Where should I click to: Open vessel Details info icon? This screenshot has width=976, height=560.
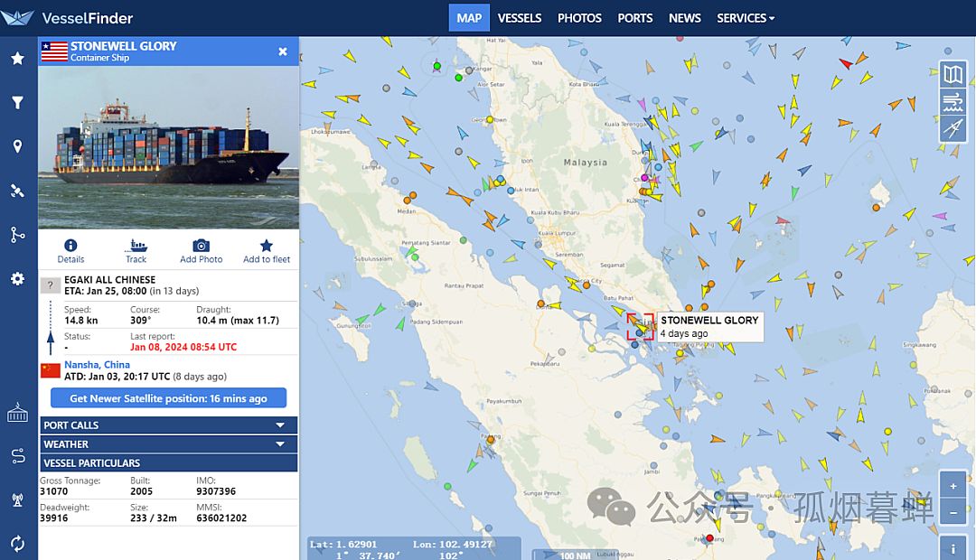coord(70,246)
